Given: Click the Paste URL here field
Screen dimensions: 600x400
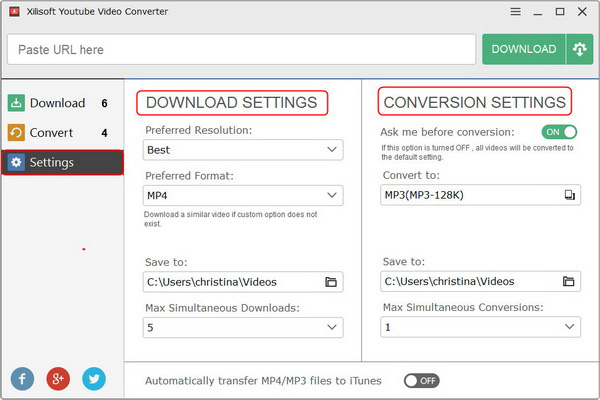Looking at the screenshot, I should coord(241,49).
